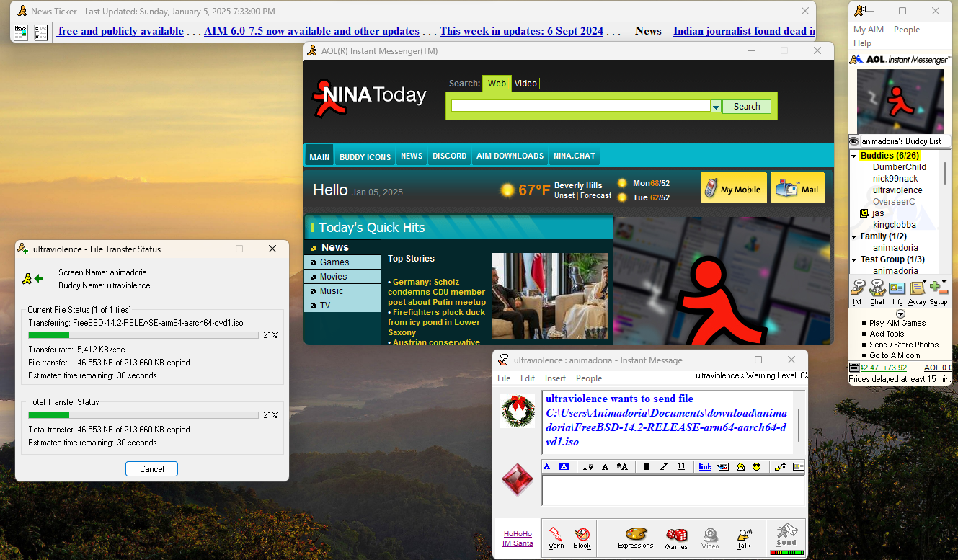Image resolution: width=958 pixels, height=560 pixels.
Task: Toggle italic formatting in IM window
Action: click(x=664, y=467)
